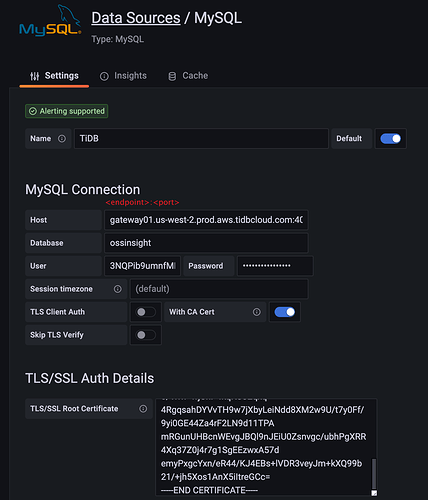Screen dimensions: 428x500
Task: Enable the Skip TLS Verify switch
Action: point(146,335)
